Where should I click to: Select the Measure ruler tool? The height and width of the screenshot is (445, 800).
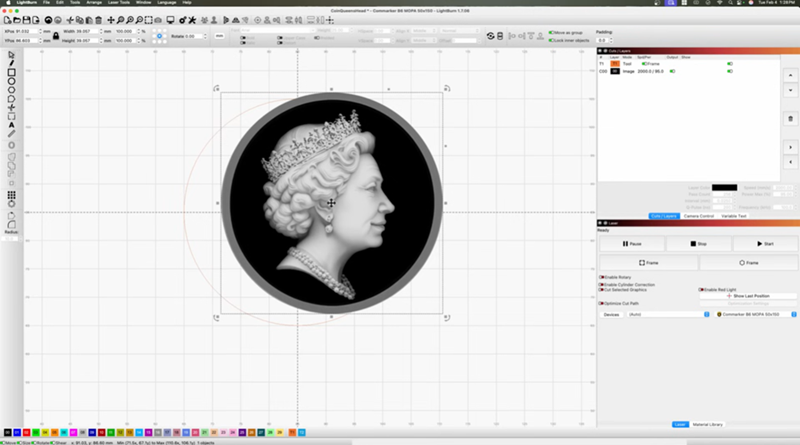11,134
